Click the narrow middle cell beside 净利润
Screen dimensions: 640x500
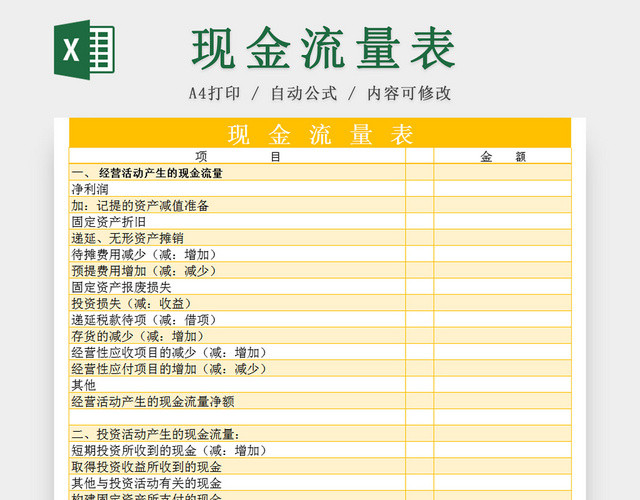tap(420, 189)
